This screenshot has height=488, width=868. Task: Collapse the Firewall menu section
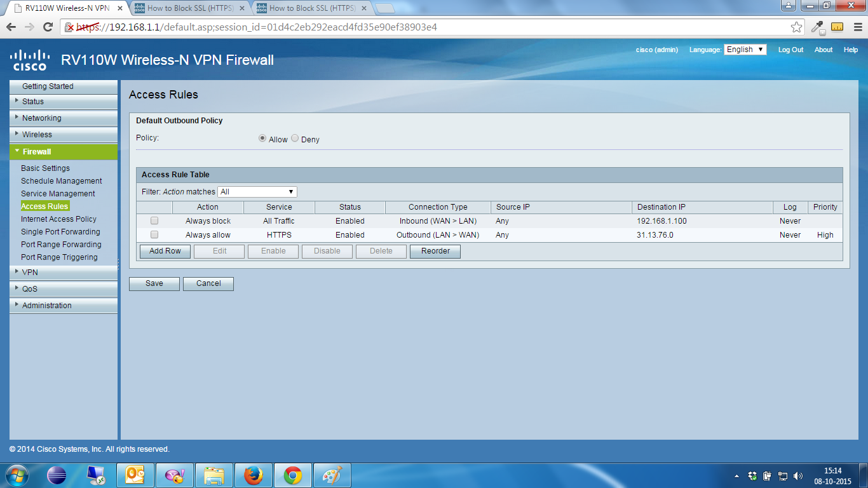click(64, 152)
